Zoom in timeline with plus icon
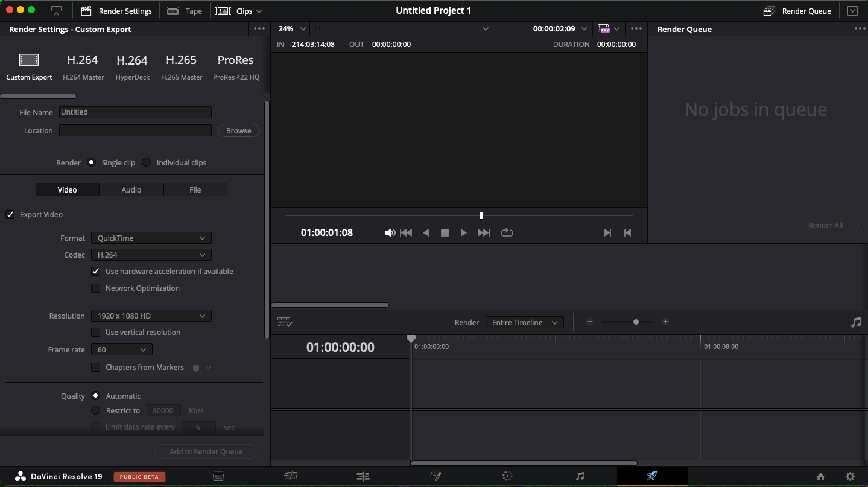The width and height of the screenshot is (868, 487). click(665, 322)
